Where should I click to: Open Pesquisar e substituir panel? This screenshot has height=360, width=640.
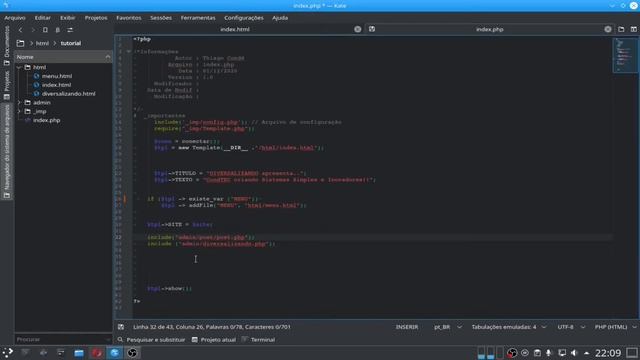click(x=151, y=340)
